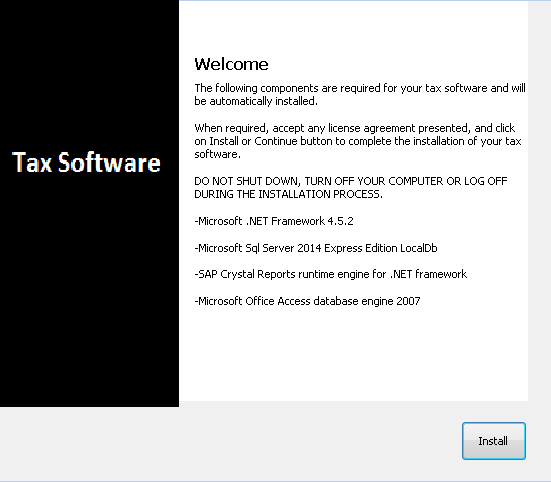Select the SAP Crystal Reports runtime line
The image size is (551, 482).
(x=330, y=274)
